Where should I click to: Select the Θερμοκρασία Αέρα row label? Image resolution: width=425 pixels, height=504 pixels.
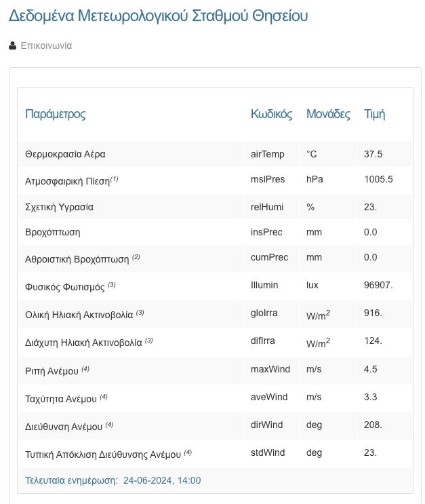(x=65, y=154)
